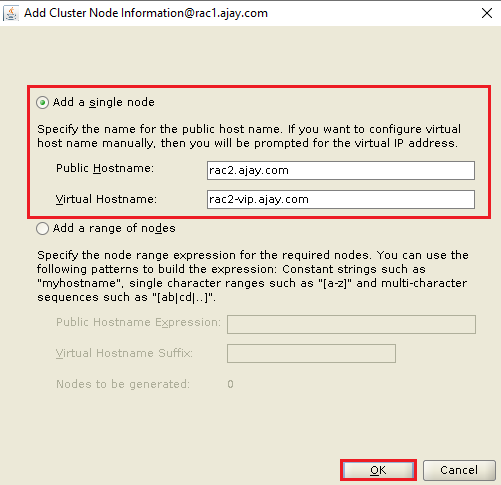This screenshot has width=501, height=485.
Task: Click the Public Hostname field containing rac2.ajay.com
Action: [341, 170]
